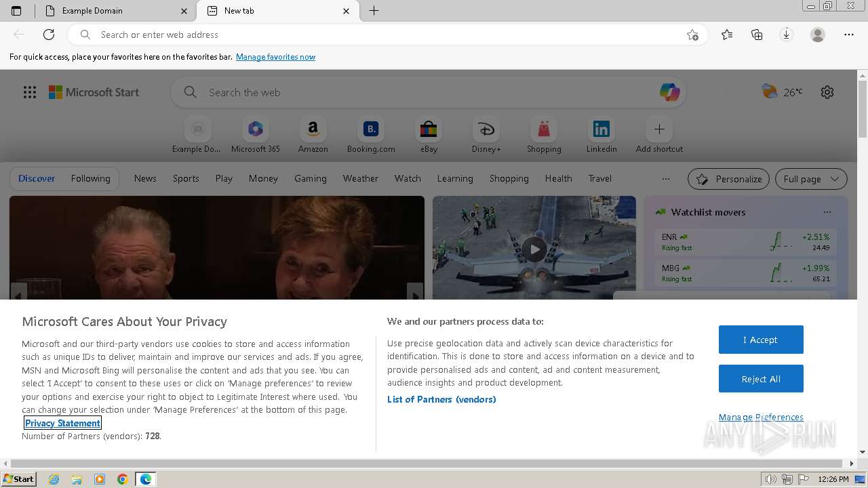Open the Sports category
Screen dimensions: 868x488
186,178
